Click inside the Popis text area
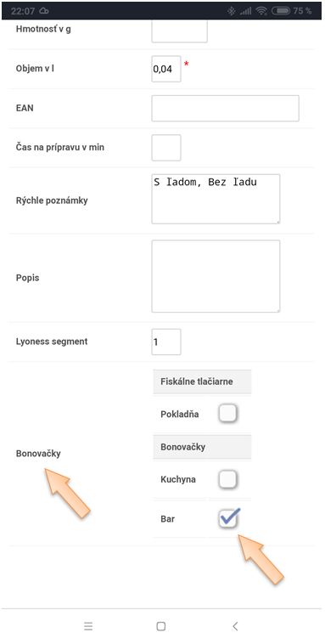Viewport: 325px width, 644px height. click(x=216, y=276)
